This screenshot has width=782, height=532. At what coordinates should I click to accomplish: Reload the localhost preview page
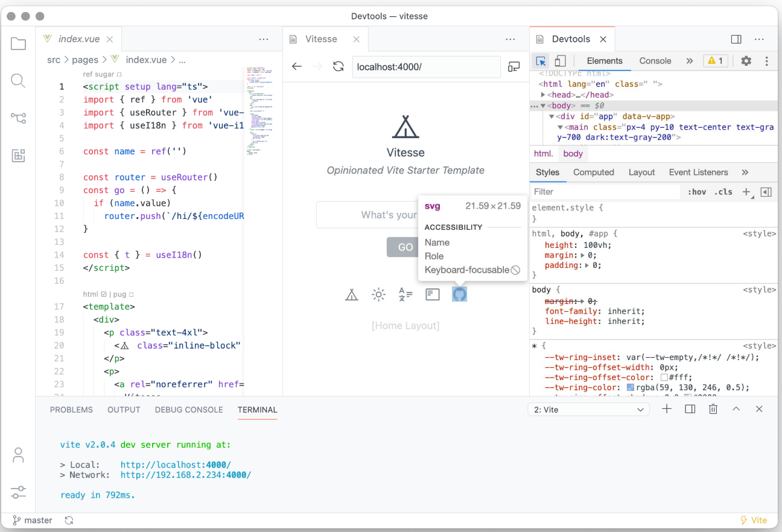(x=339, y=66)
